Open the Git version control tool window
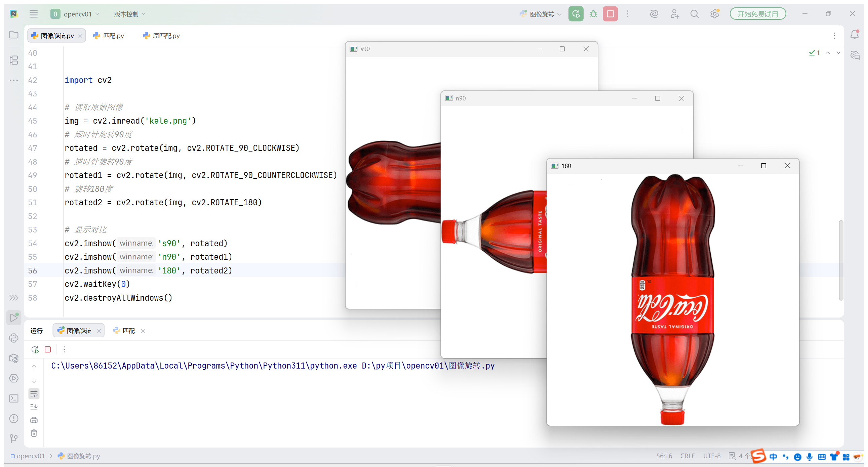Image resolution: width=868 pixels, height=467 pixels. [14, 438]
